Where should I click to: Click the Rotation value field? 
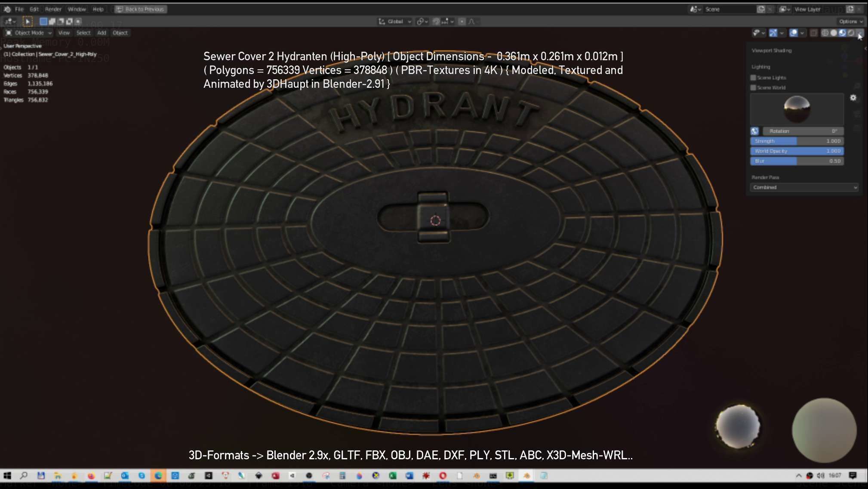click(803, 131)
